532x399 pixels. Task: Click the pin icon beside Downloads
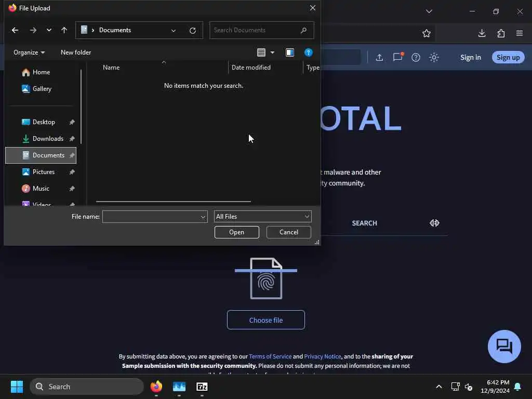click(x=72, y=139)
